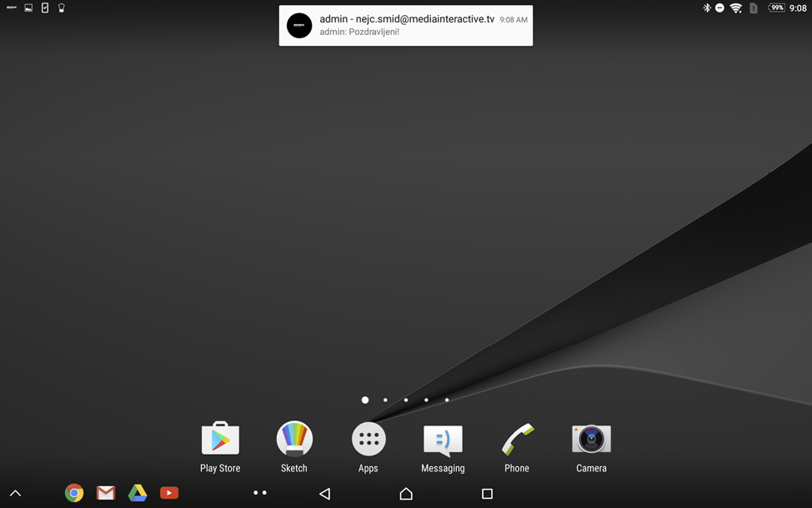Tap the picture notification icon in status bar
Image resolution: width=812 pixels, height=508 pixels.
(28, 8)
